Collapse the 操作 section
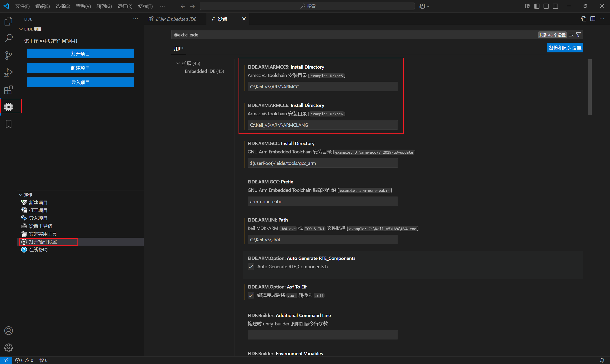Screen dimensions: 610x364 point(21,195)
